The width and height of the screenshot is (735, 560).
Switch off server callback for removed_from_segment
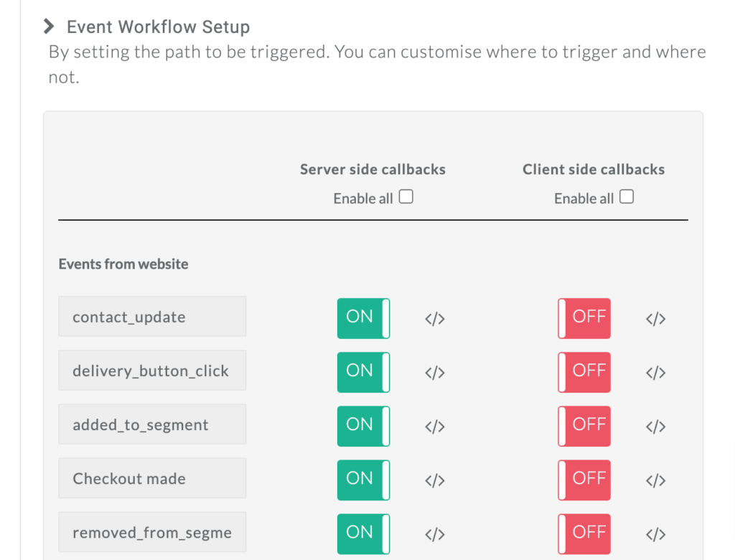[x=363, y=533]
